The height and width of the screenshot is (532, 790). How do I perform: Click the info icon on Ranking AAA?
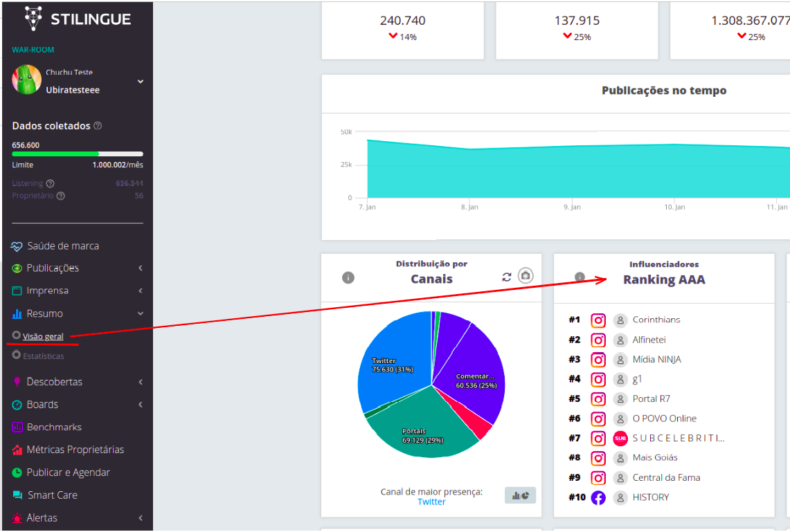[580, 277]
